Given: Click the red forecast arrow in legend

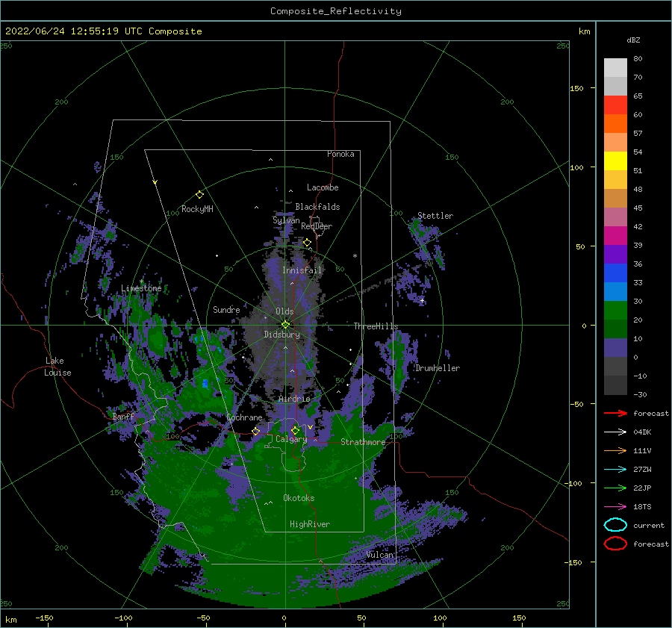Looking at the screenshot, I should coord(615,413).
